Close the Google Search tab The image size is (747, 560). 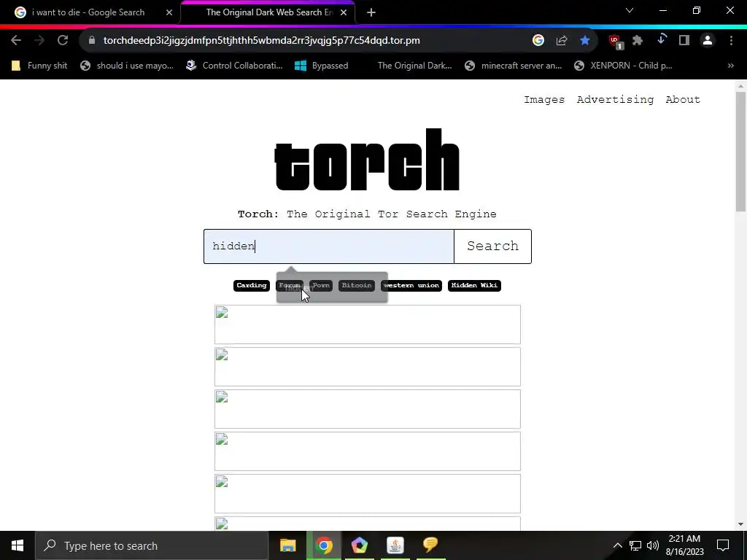[169, 13]
